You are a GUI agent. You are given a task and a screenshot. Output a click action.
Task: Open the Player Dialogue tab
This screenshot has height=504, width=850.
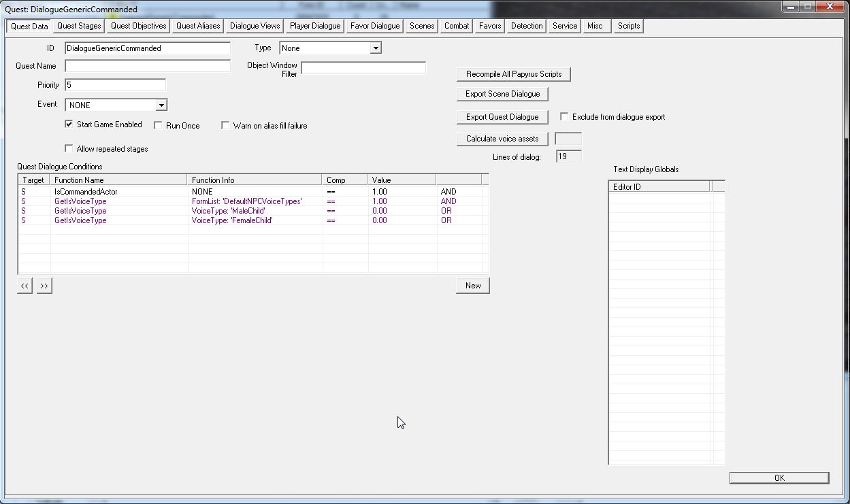(315, 26)
